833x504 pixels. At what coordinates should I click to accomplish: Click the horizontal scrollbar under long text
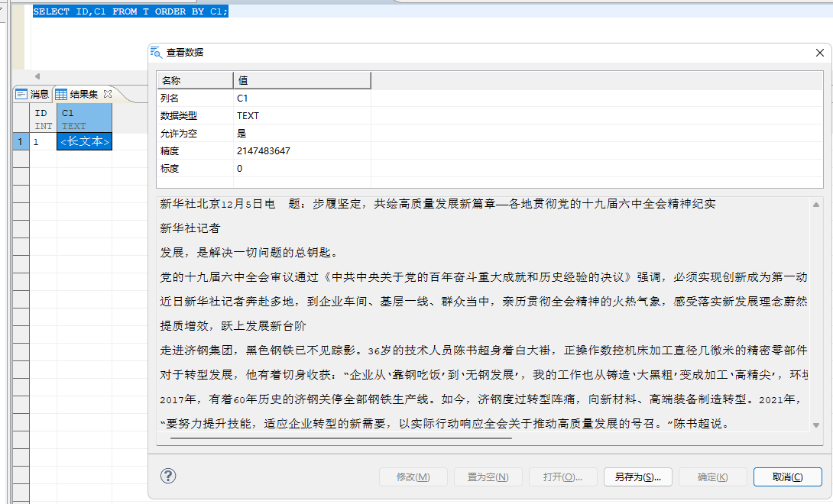341,438
